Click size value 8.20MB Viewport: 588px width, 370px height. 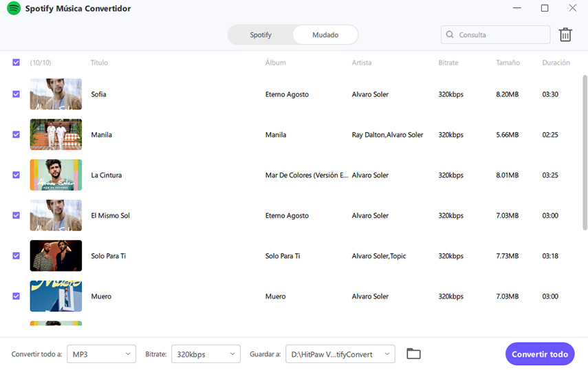pyautogui.click(x=508, y=94)
